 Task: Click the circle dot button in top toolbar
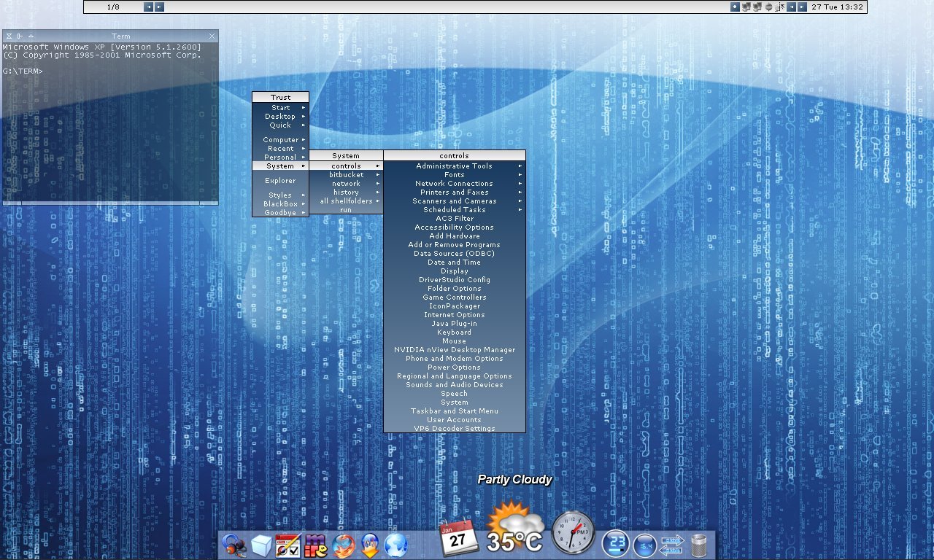click(x=735, y=7)
